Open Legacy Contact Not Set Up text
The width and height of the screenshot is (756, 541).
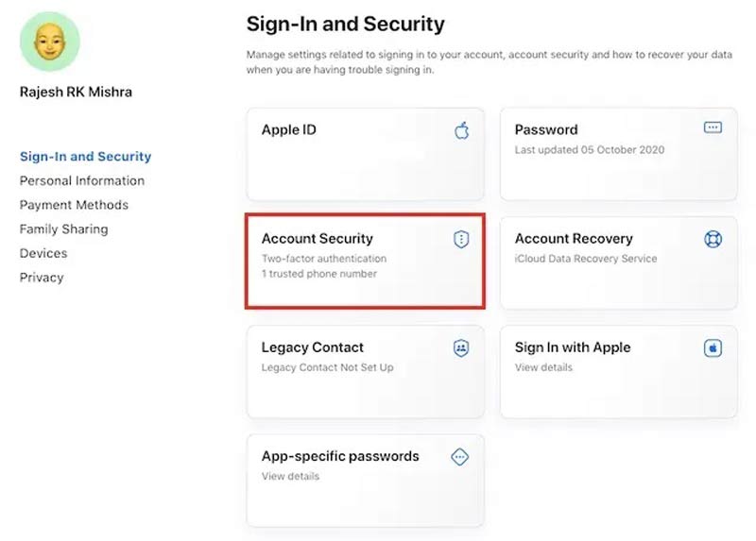coord(327,367)
